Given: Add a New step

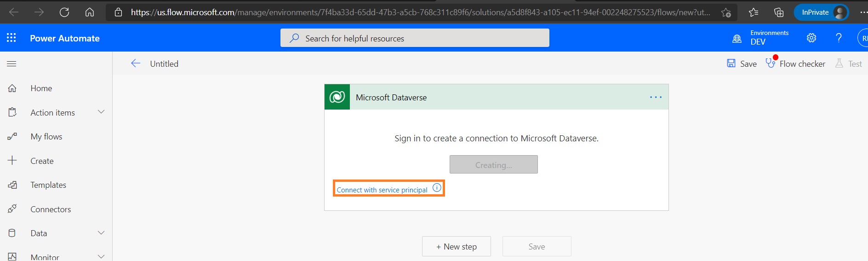Looking at the screenshot, I should tap(457, 246).
